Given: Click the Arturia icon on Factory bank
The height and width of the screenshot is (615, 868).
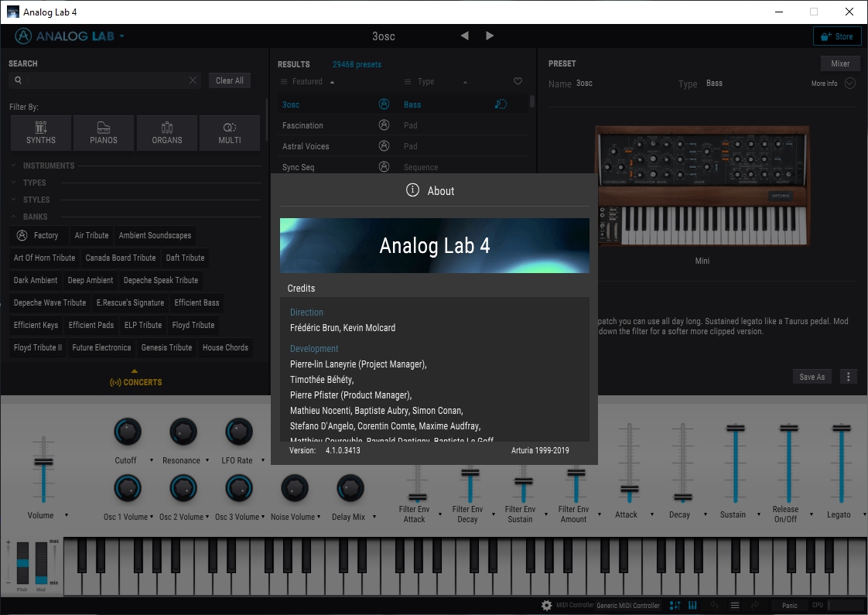Looking at the screenshot, I should click(x=22, y=235).
